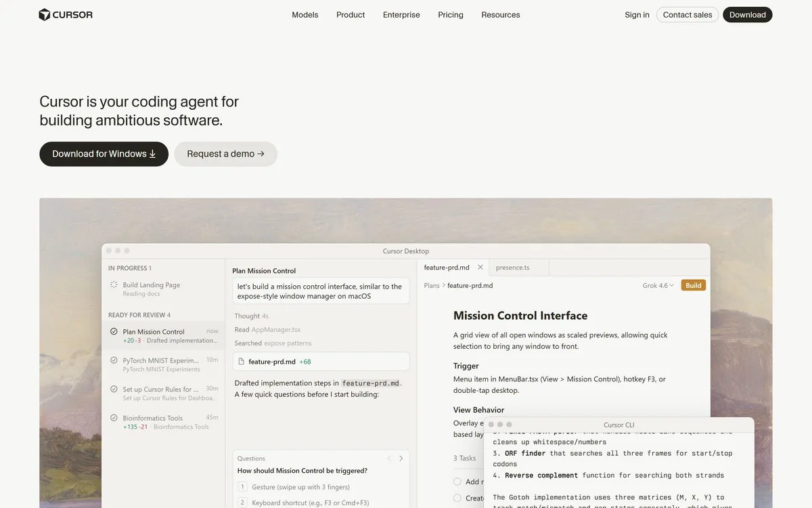
Task: Open the Set up Cursor Rules task
Action: pyautogui.click(x=163, y=394)
